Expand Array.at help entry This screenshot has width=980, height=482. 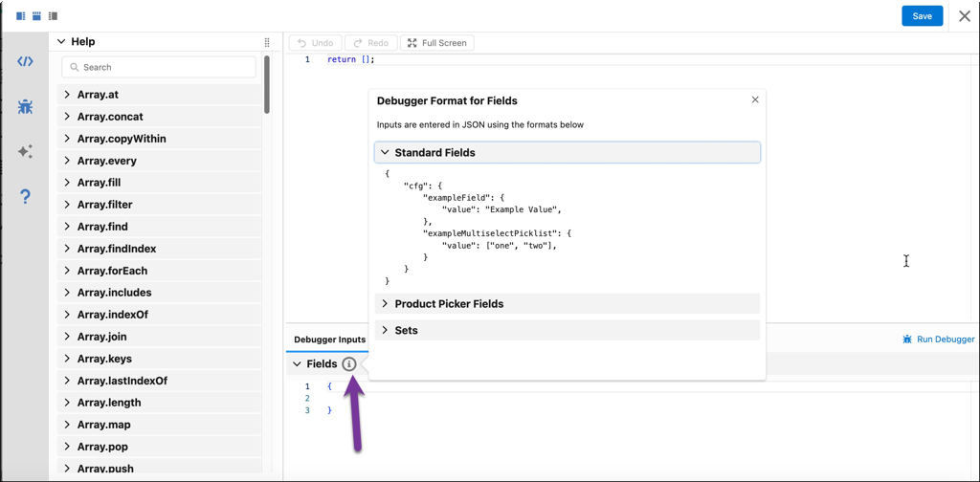click(x=159, y=95)
